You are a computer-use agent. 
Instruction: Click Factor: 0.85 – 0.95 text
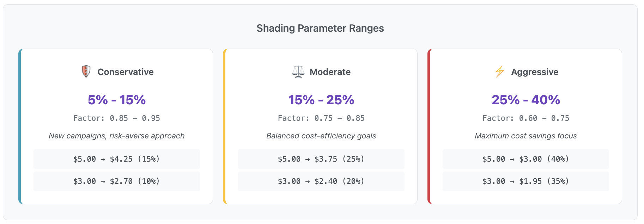117,118
